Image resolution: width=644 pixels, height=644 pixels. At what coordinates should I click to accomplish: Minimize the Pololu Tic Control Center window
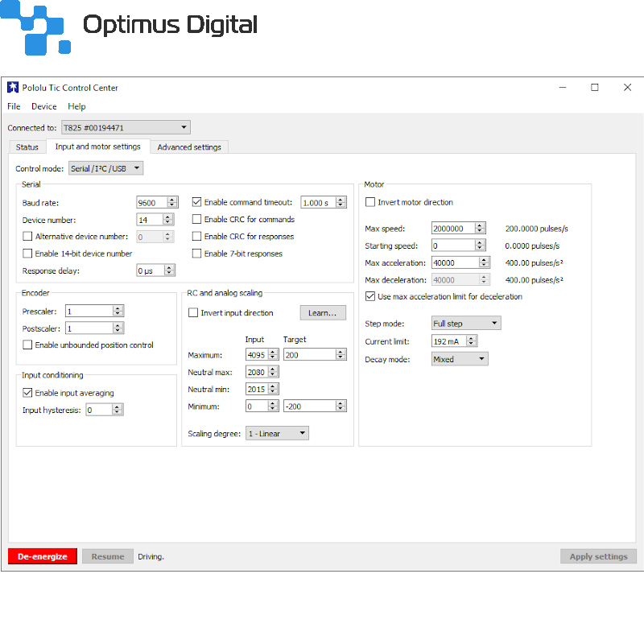[563, 88]
